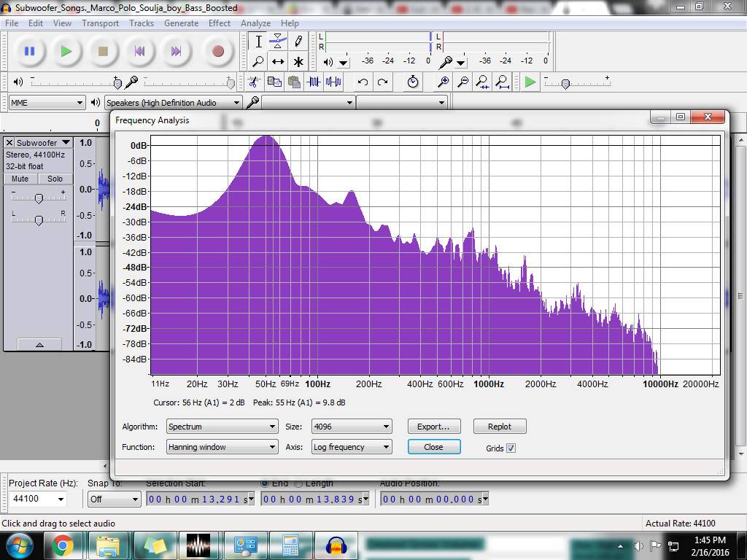Image resolution: width=747 pixels, height=560 pixels.
Task: Select the Time Shift tool
Action: (278, 62)
